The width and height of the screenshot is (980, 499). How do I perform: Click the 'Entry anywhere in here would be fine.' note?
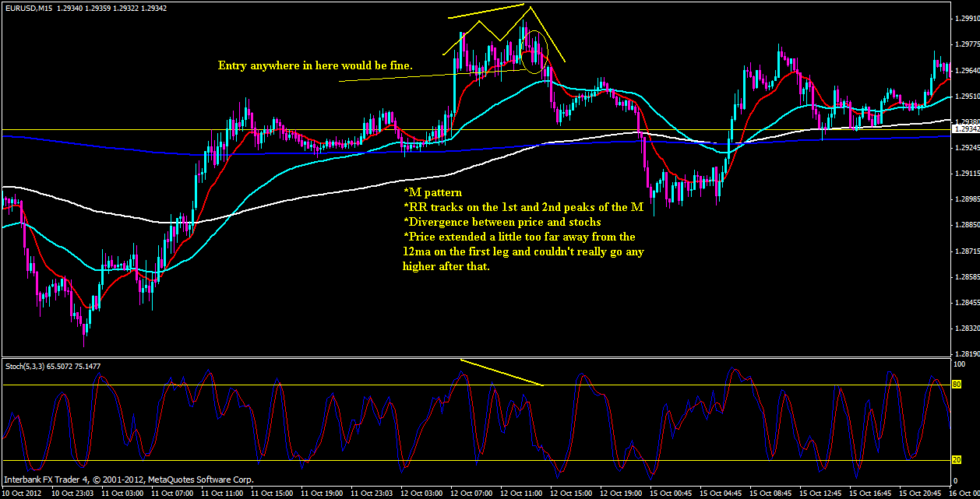[315, 66]
